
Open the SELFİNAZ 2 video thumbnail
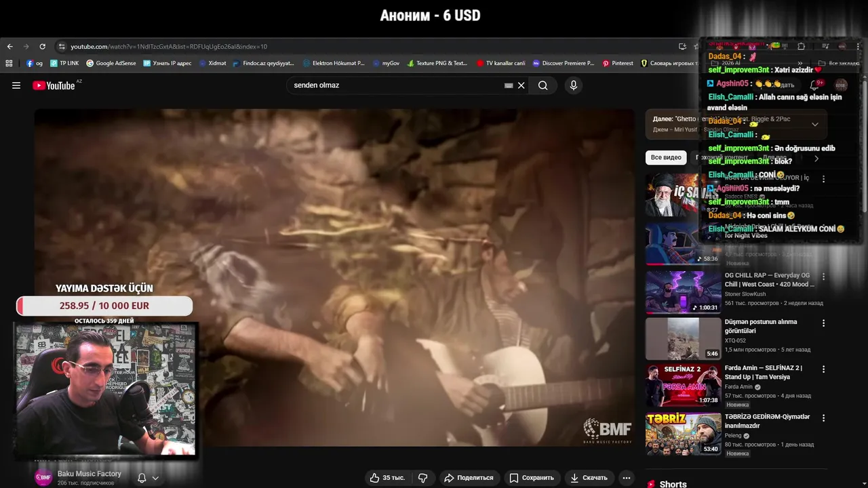pyautogui.click(x=683, y=386)
